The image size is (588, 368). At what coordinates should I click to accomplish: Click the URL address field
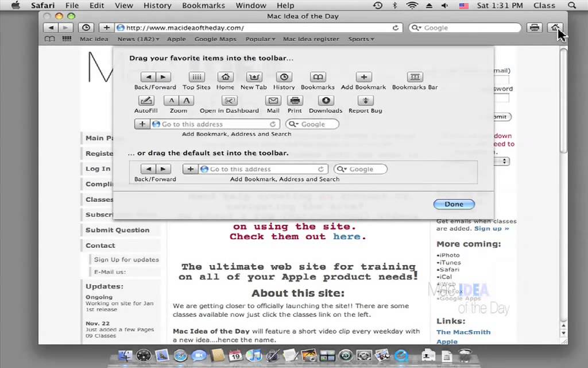coord(259,28)
